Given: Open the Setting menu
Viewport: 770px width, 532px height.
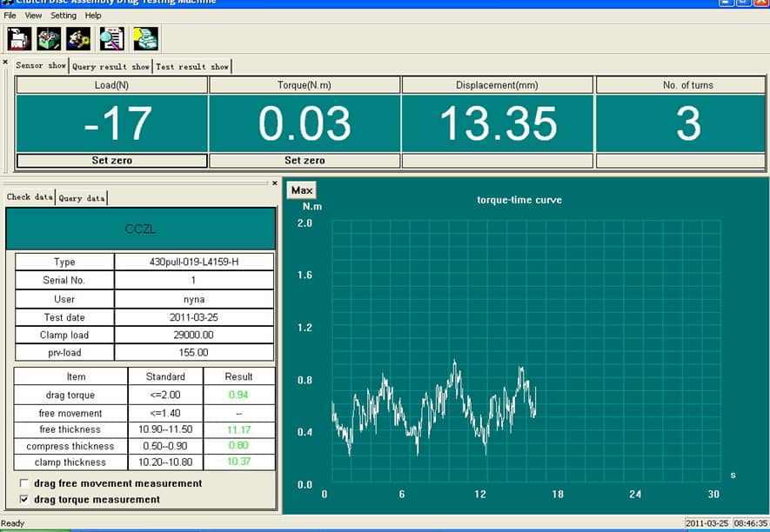Looking at the screenshot, I should pyautogui.click(x=63, y=16).
